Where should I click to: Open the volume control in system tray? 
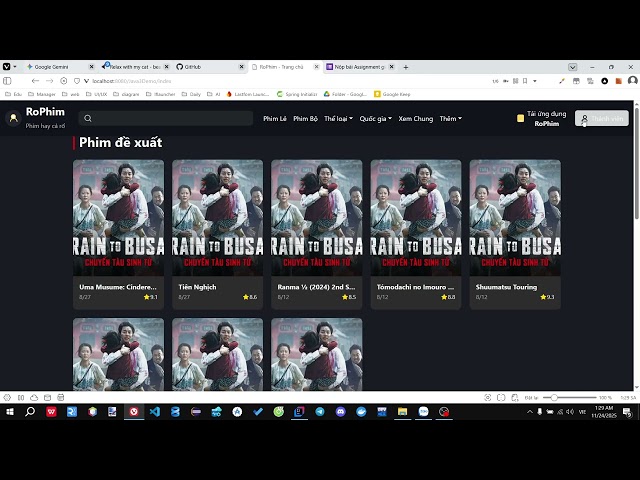[x=570, y=412]
